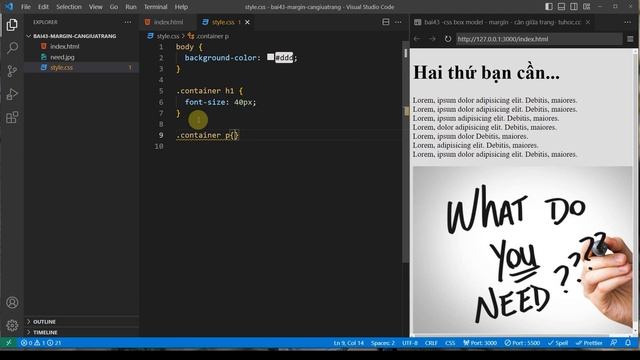Click Spell checker status item
The width and height of the screenshot is (640, 360).
pos(558,343)
